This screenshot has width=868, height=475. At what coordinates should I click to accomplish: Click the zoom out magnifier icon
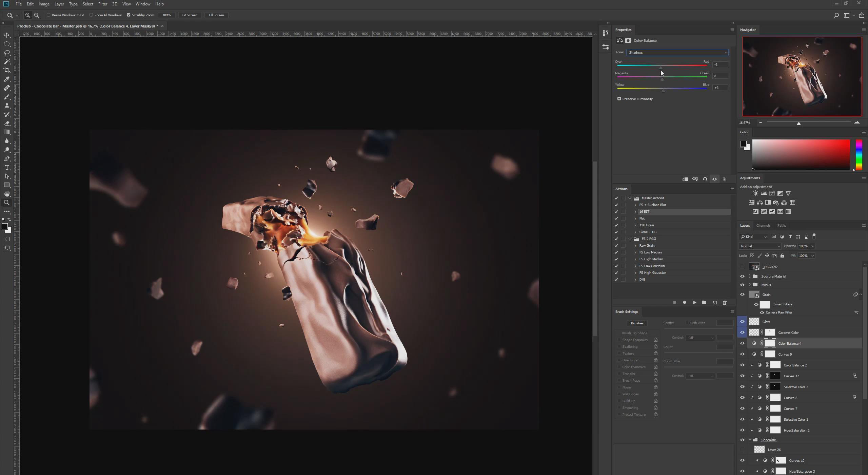pyautogui.click(x=37, y=15)
